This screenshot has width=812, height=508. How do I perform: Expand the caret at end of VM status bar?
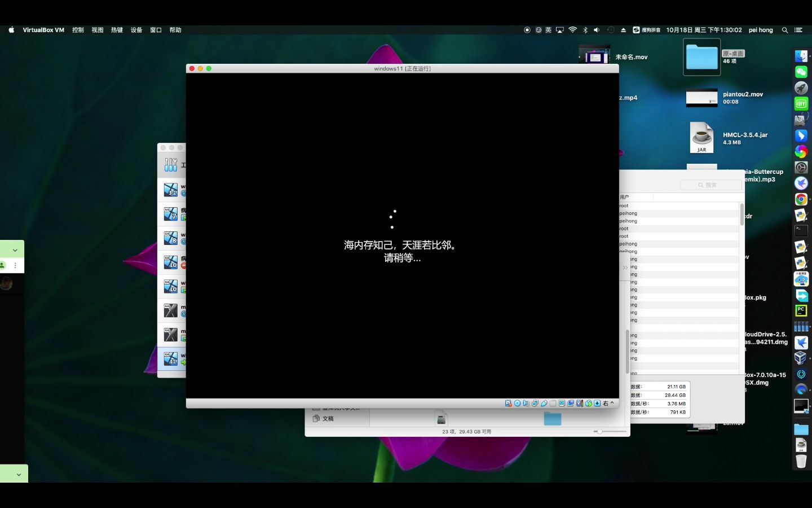612,403
